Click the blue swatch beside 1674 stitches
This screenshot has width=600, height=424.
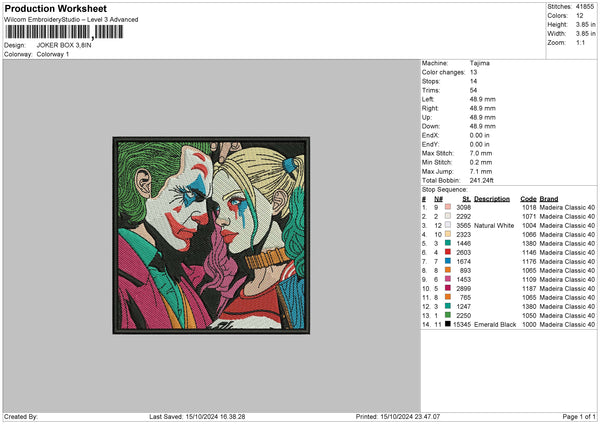448,261
